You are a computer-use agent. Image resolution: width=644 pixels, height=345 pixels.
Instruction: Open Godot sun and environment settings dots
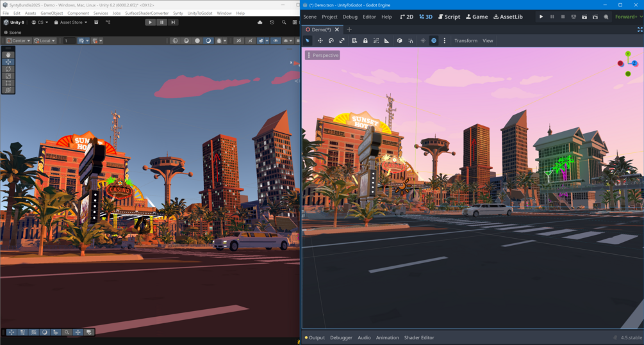click(x=445, y=40)
